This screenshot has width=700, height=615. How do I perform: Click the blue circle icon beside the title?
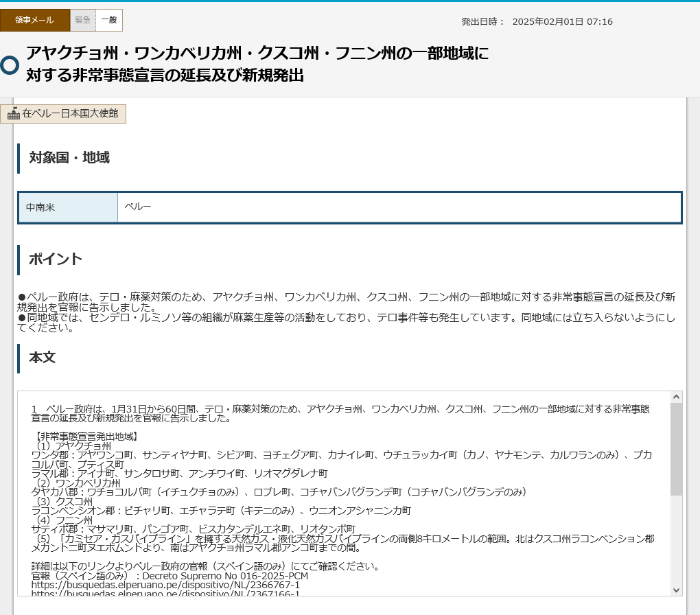click(x=10, y=65)
